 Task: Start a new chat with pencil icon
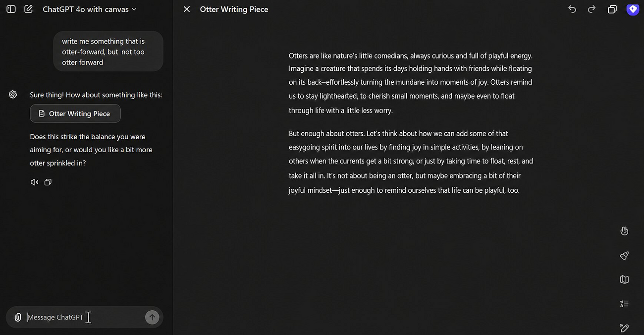pos(28,9)
